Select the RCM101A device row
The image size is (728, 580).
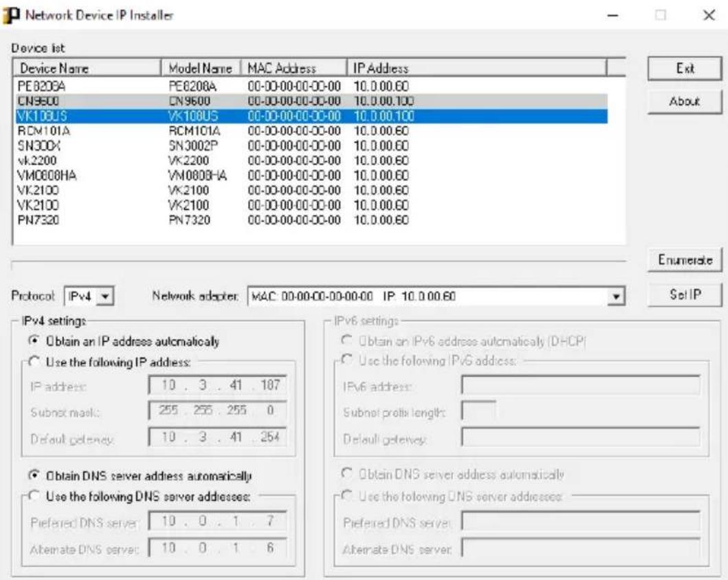click(x=311, y=131)
